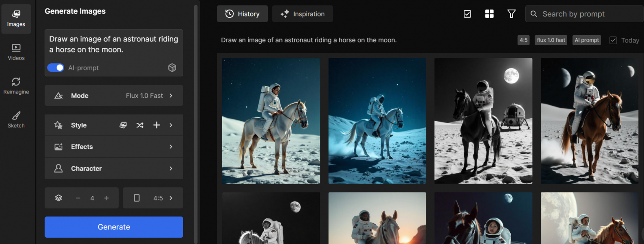The height and width of the screenshot is (244, 644).
Task: Toggle the AI-prompt switch off
Action: [55, 67]
